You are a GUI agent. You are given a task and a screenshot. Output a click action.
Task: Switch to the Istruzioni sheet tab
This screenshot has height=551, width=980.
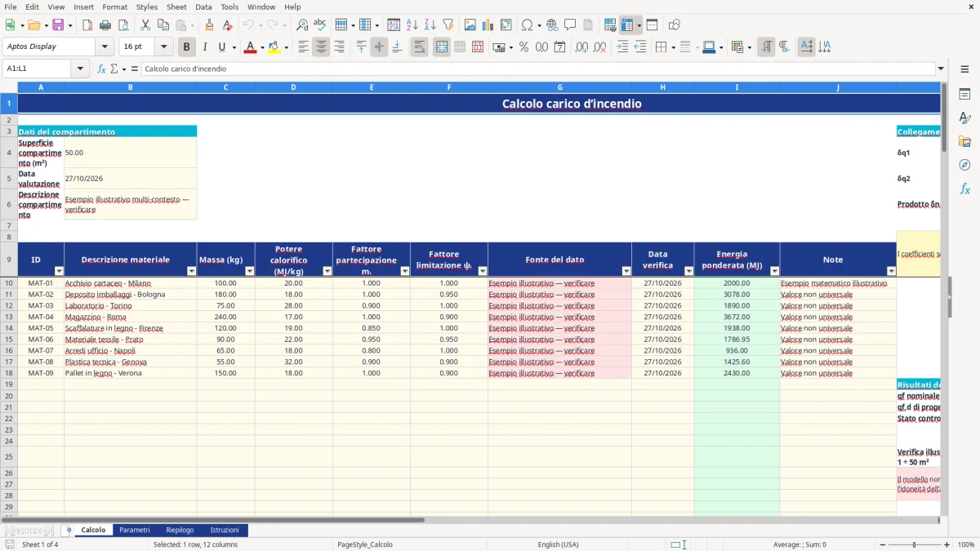pyautogui.click(x=225, y=530)
